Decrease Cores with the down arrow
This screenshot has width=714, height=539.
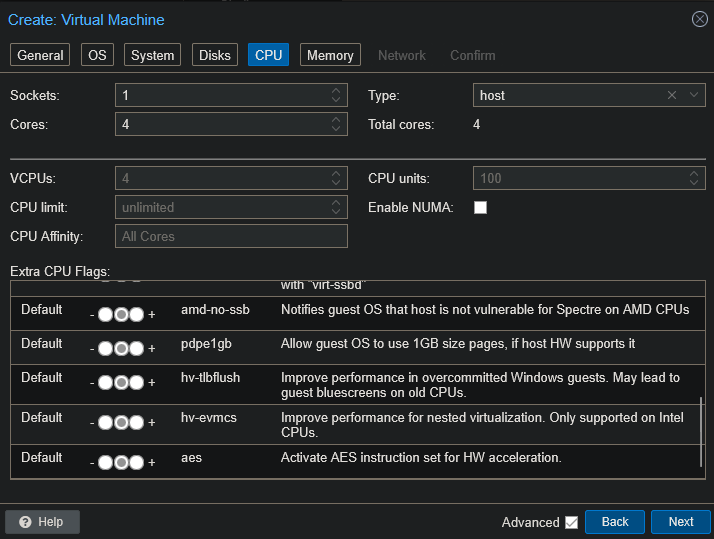point(336,129)
